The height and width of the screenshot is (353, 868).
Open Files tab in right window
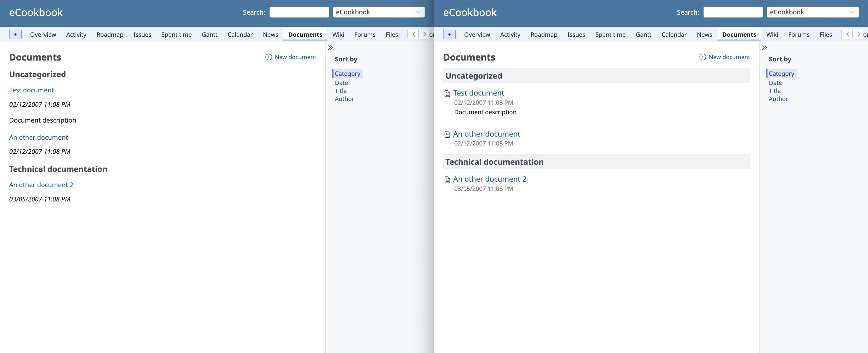[x=826, y=34]
